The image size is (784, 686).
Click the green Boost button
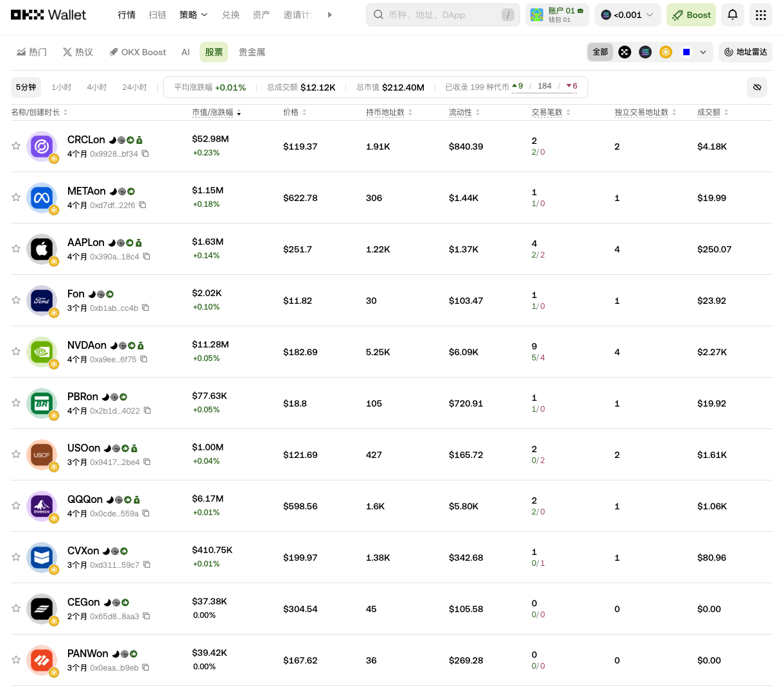pyautogui.click(x=691, y=14)
